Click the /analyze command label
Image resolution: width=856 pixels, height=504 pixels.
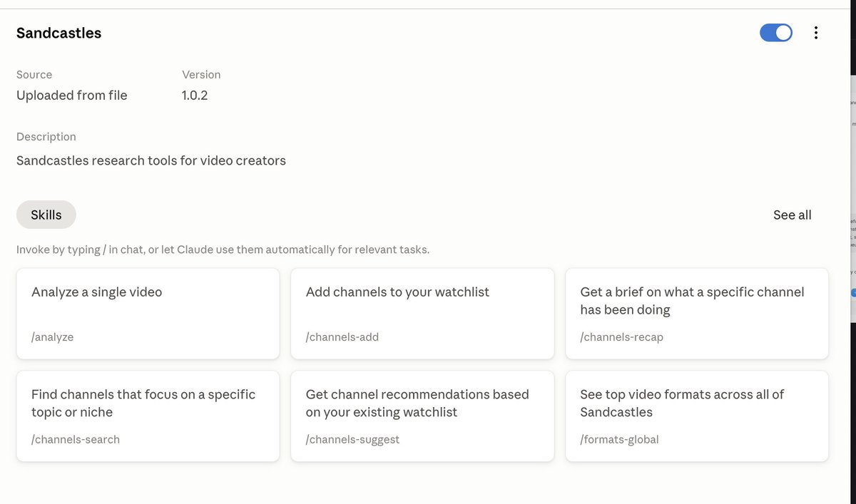[53, 337]
